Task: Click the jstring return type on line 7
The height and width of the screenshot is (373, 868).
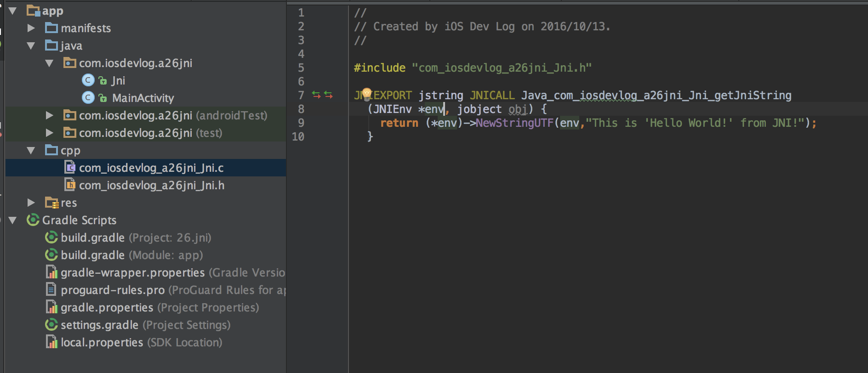Action: click(440, 95)
